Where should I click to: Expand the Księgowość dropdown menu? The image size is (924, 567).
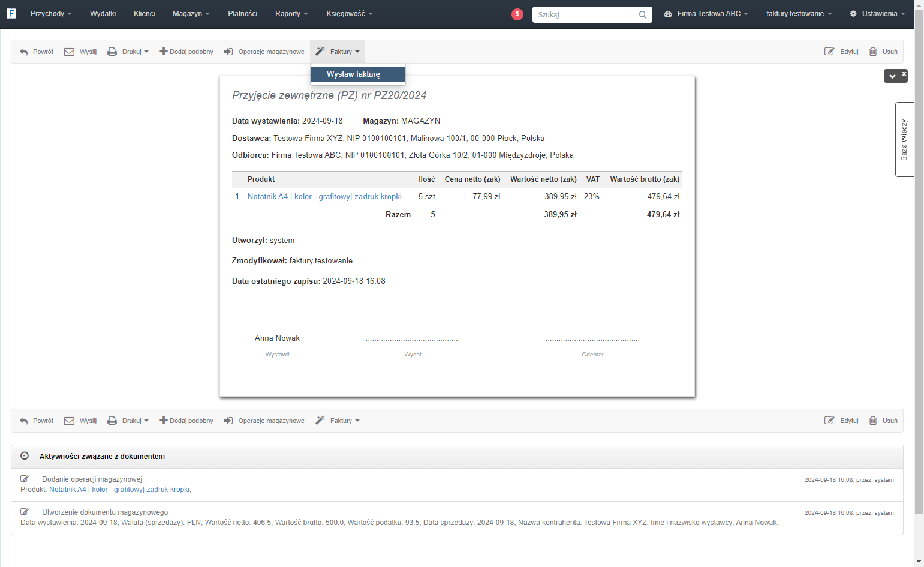350,14
